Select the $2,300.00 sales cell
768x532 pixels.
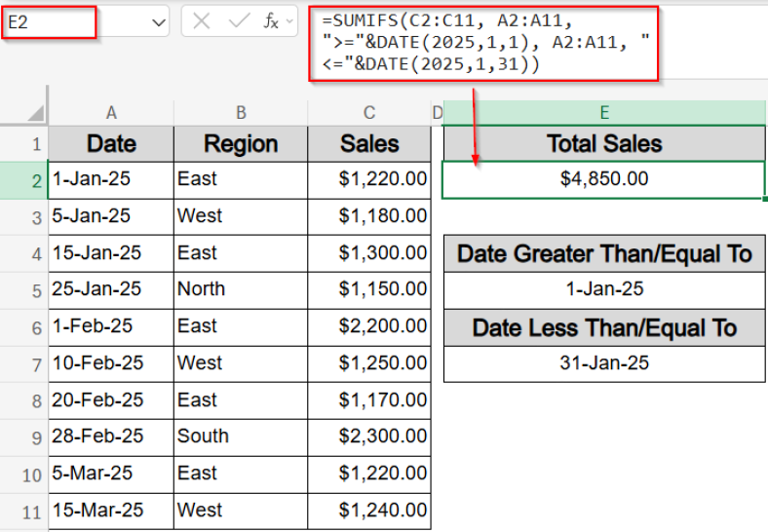tap(369, 437)
